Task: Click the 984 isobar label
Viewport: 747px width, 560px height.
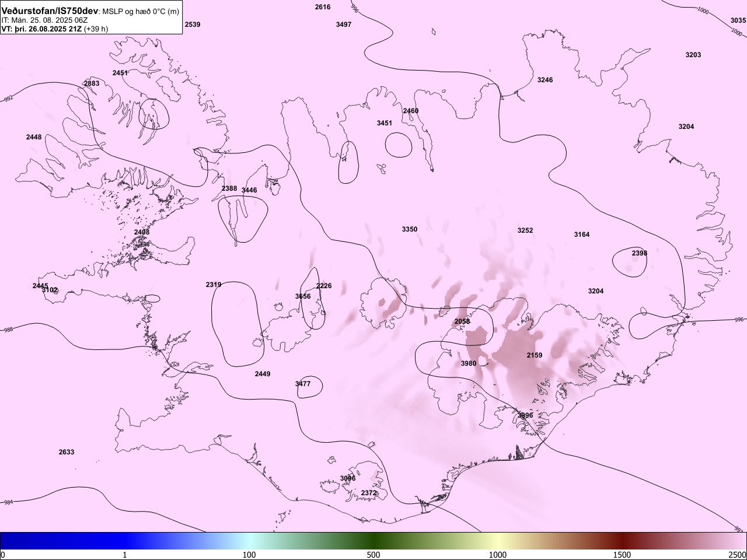Action: tap(8, 502)
